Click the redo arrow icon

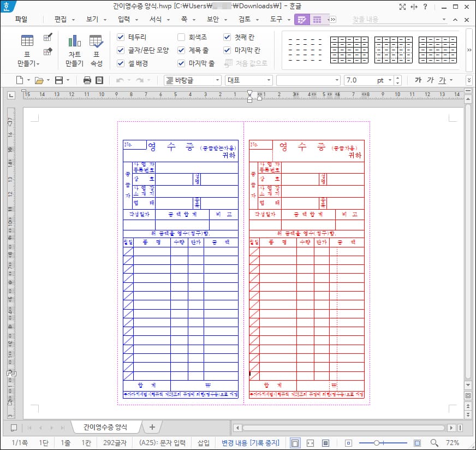140,80
